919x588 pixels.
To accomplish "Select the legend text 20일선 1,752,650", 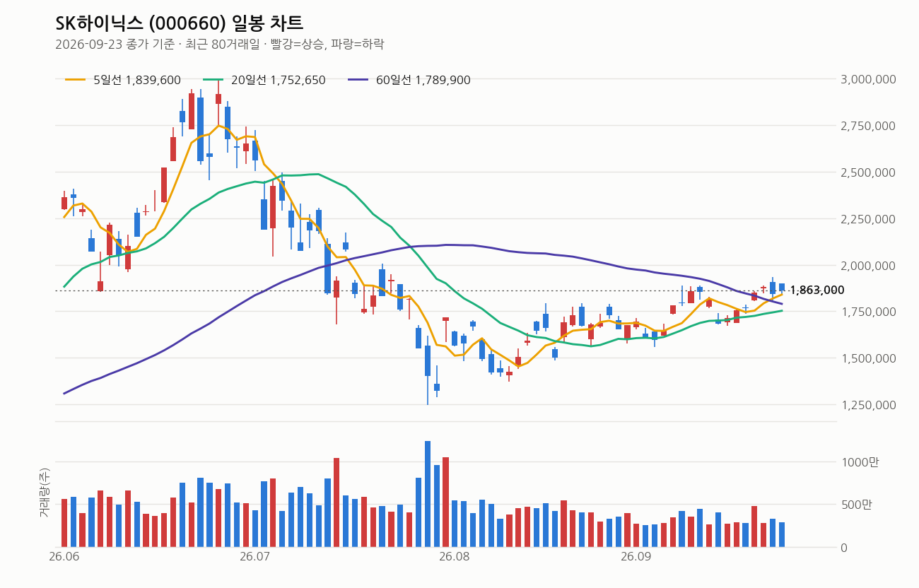I will point(279,80).
